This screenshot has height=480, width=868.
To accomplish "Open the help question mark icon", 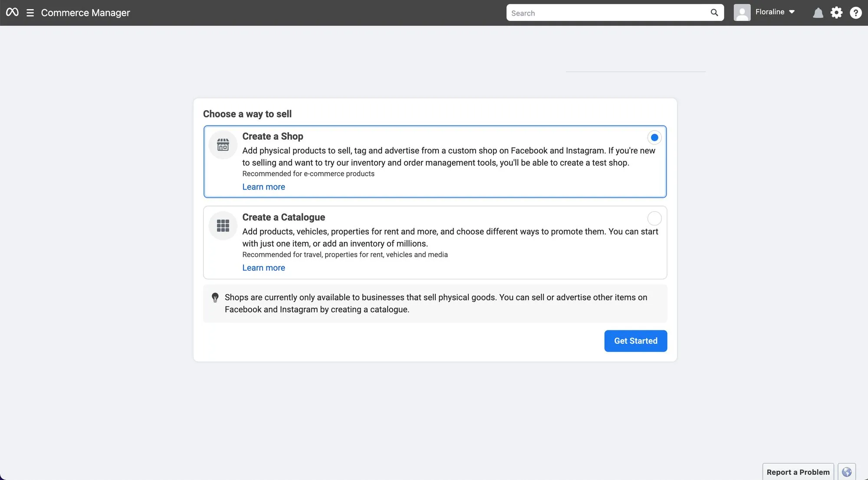I will (855, 13).
